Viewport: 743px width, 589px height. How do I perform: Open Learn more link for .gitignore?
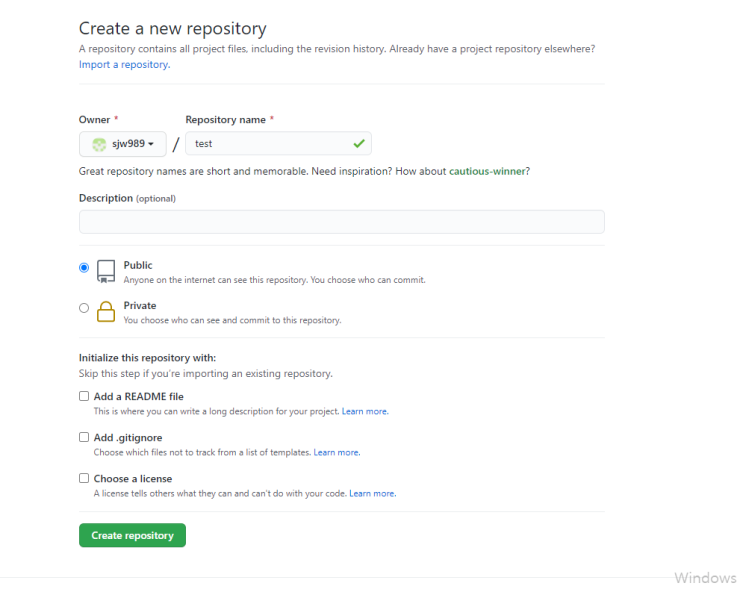(x=336, y=453)
